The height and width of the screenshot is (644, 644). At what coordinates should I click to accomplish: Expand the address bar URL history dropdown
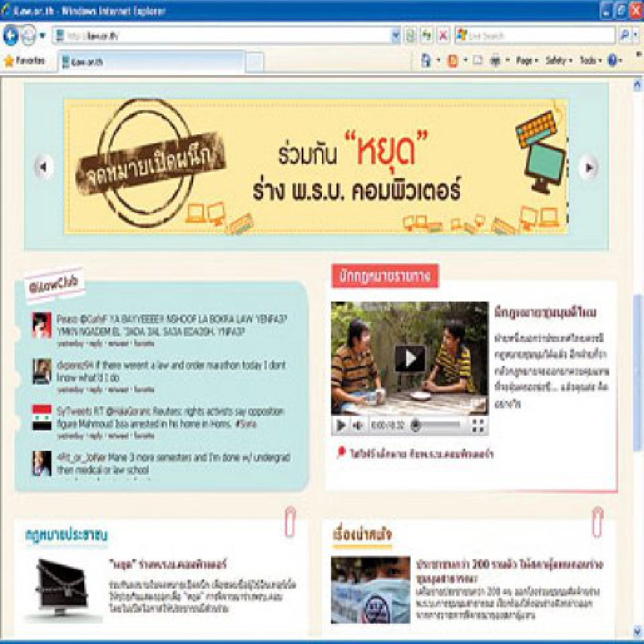396,36
